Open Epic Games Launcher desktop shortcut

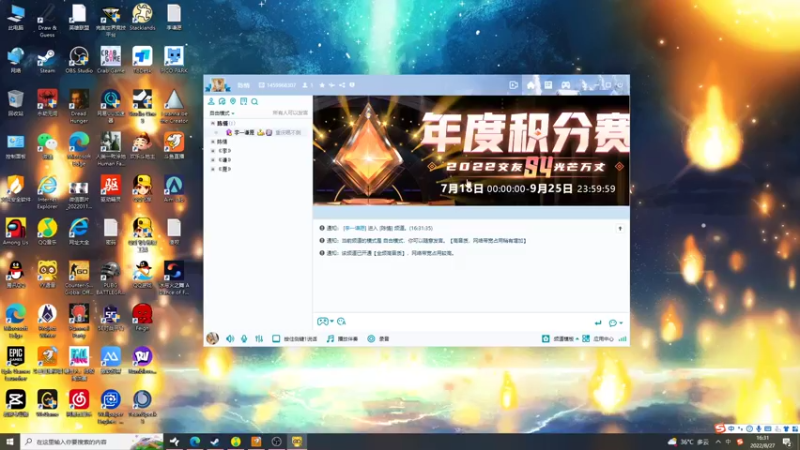click(x=15, y=364)
